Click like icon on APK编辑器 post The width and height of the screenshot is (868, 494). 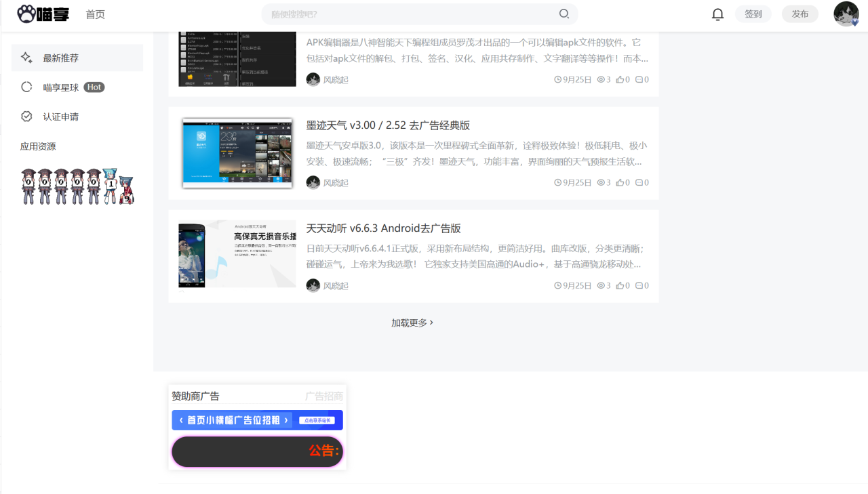(620, 79)
